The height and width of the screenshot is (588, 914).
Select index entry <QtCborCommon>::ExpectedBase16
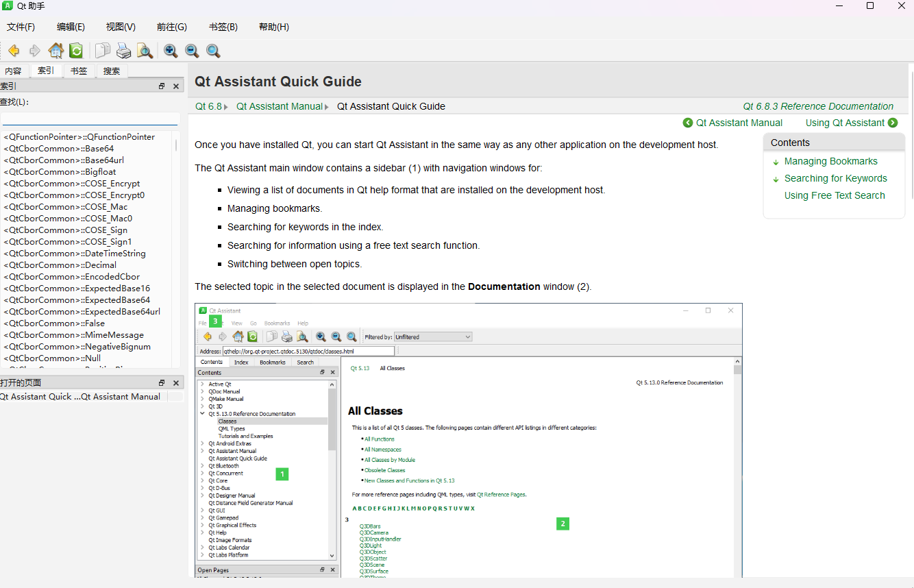(x=77, y=289)
